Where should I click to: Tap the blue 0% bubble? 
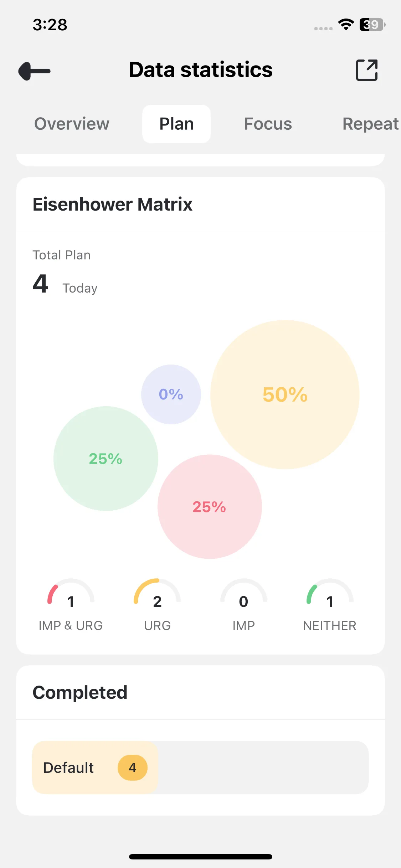coord(171,394)
